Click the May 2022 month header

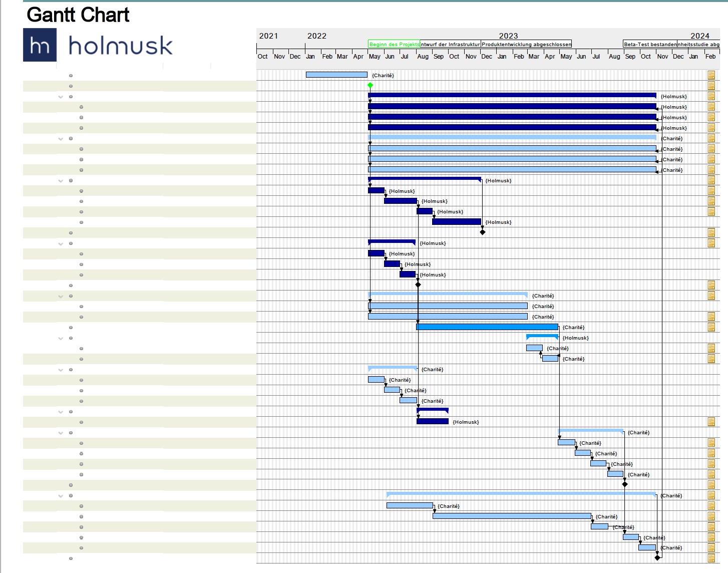(375, 57)
